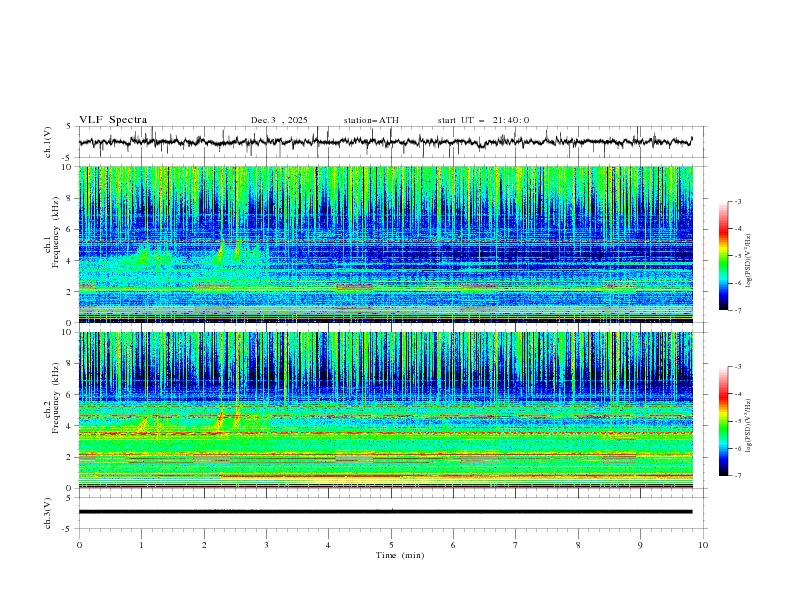Select the ch.2 colorbar "log(PSD)(V²/Hz)" label

pos(748,426)
